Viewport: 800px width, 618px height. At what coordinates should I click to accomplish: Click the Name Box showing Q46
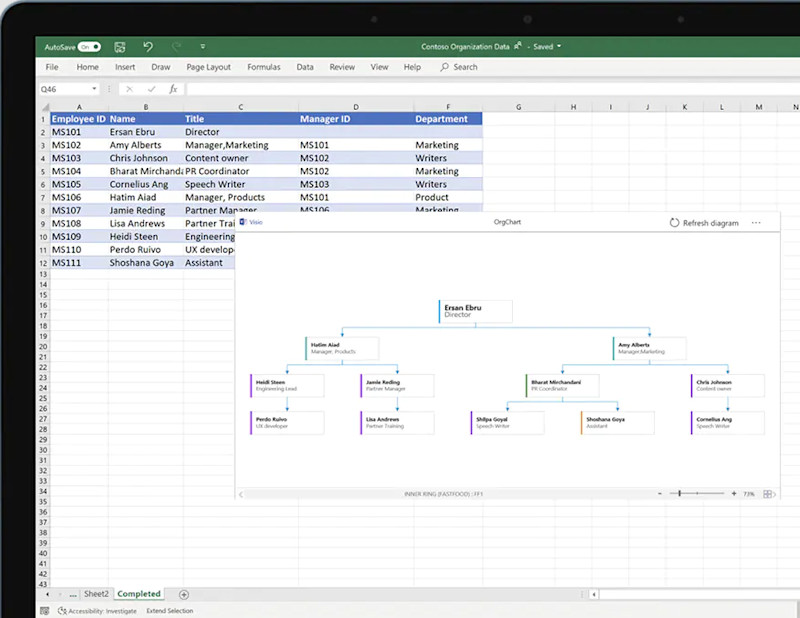(64, 89)
